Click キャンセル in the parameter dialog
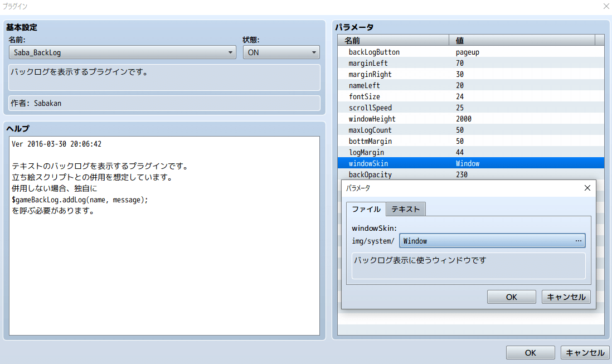The width and height of the screenshot is (612, 364). [566, 297]
